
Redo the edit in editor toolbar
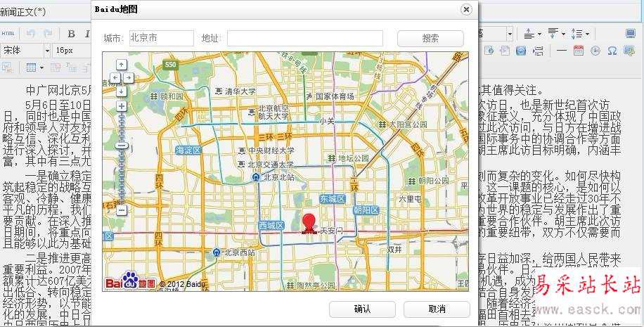(x=48, y=34)
